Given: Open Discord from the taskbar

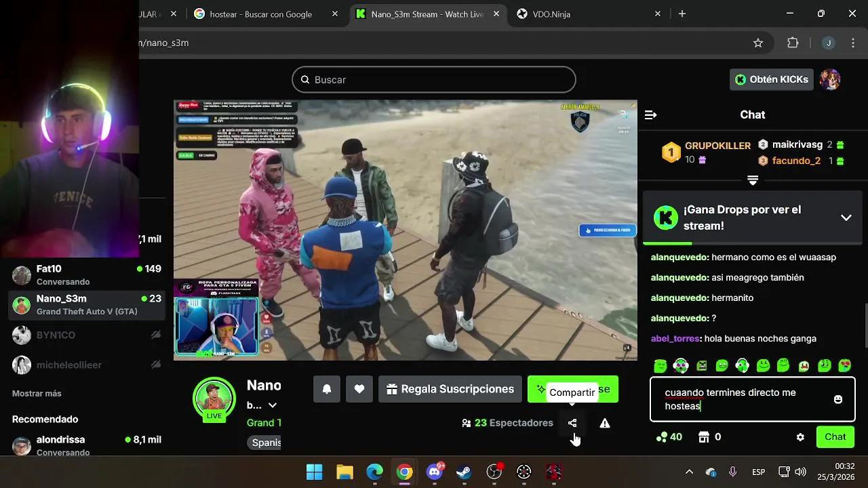Looking at the screenshot, I should (435, 472).
